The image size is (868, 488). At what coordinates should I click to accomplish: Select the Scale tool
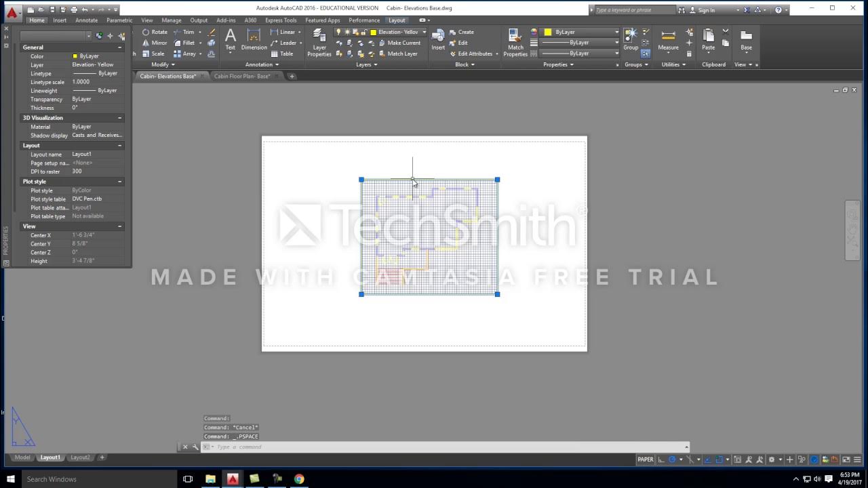tap(153, 54)
